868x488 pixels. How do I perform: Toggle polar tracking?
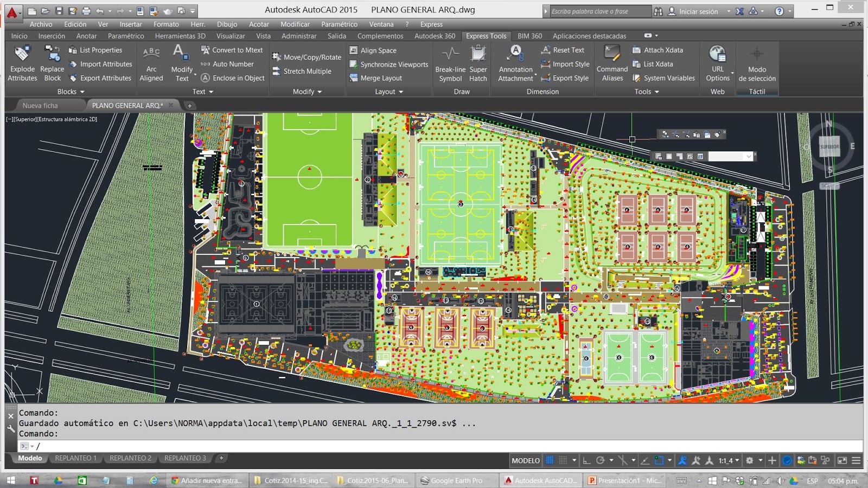pos(600,460)
